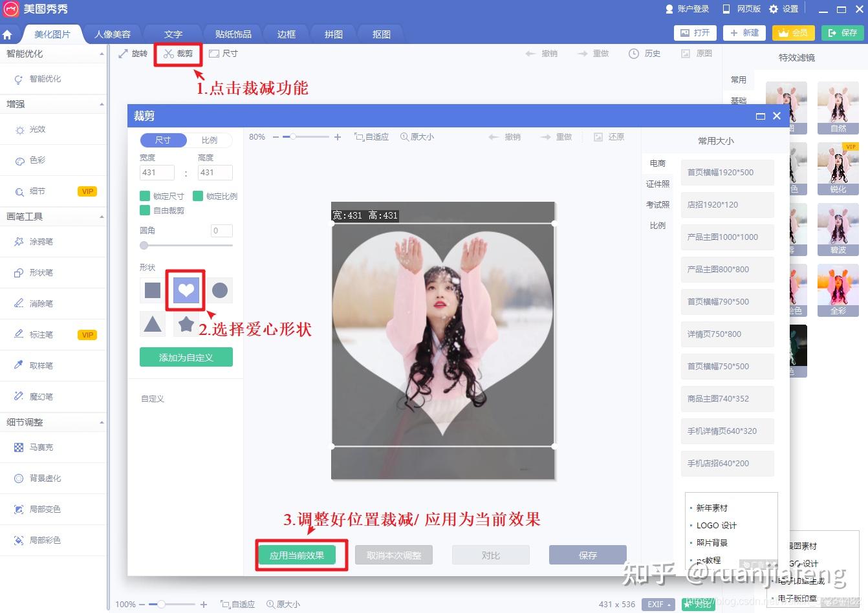
Task: Open the 历史 history panel
Action: click(x=644, y=54)
